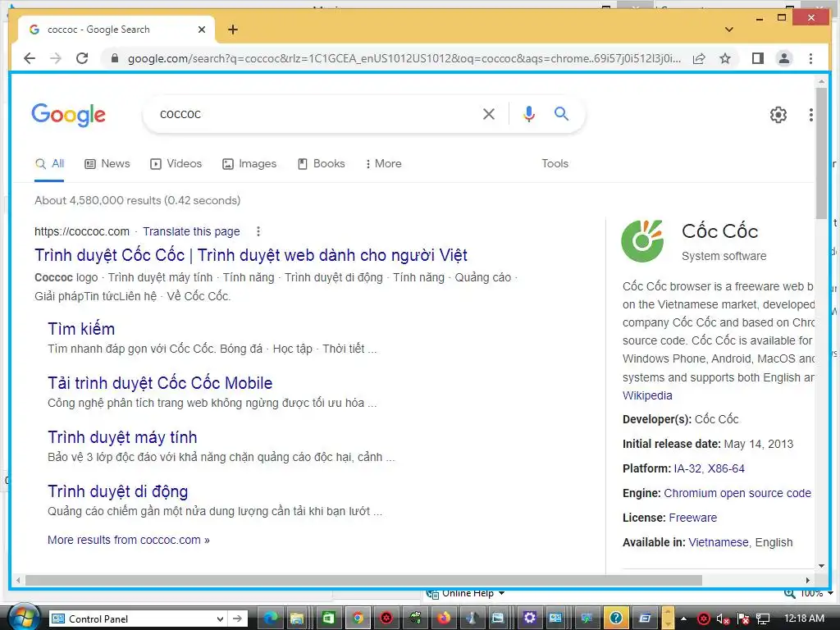Image resolution: width=840 pixels, height=630 pixels.
Task: Click the page vertical scrollbar thumb
Action: [x=821, y=153]
